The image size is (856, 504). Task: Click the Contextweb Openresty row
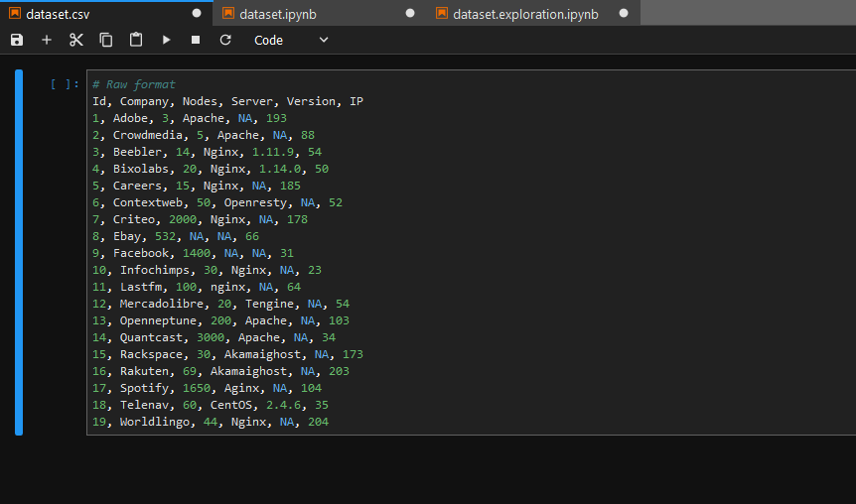click(217, 203)
